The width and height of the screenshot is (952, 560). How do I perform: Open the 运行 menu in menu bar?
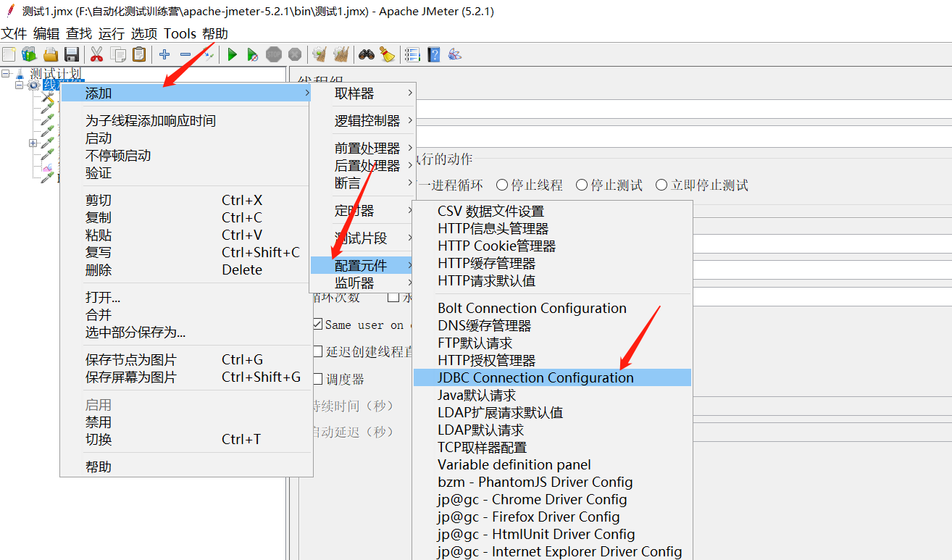[x=112, y=33]
